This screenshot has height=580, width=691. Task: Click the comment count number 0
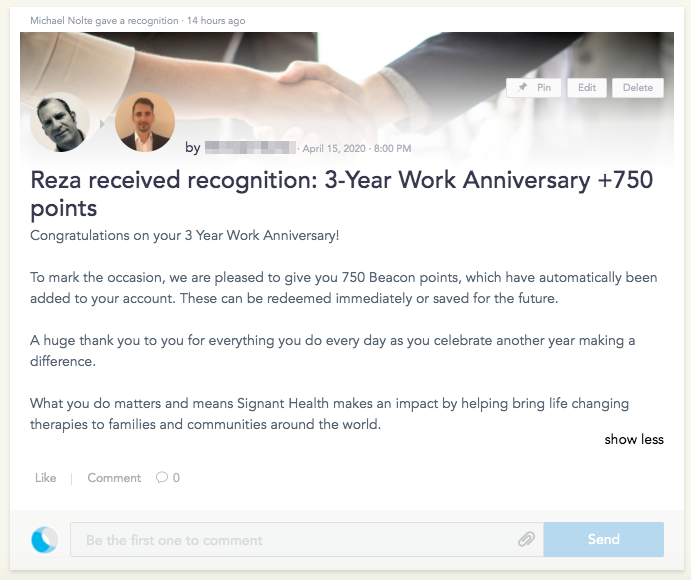176,478
